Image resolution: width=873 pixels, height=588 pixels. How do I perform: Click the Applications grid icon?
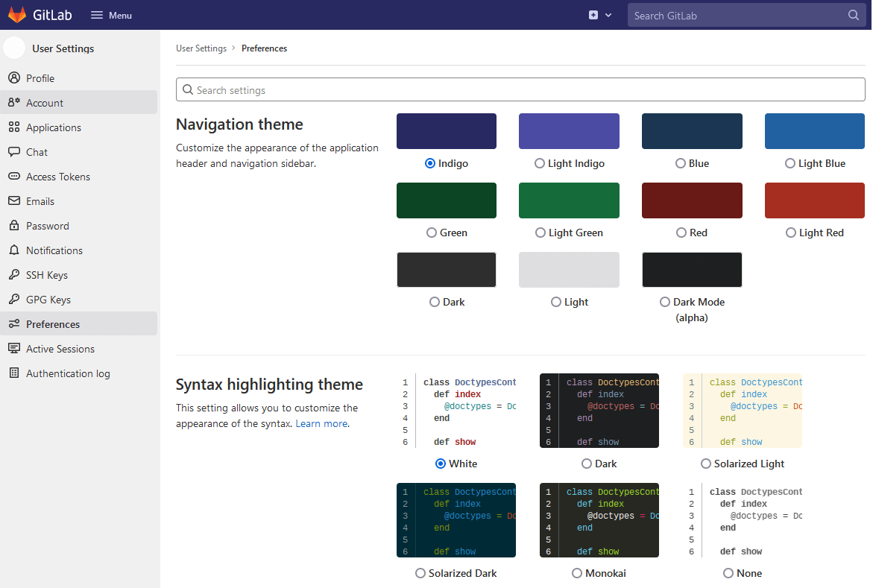pyautogui.click(x=14, y=127)
